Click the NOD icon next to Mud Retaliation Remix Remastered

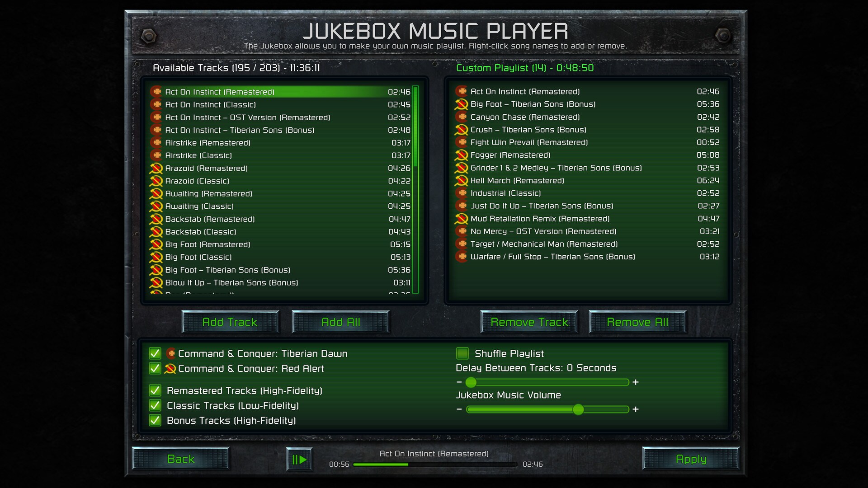[x=462, y=218]
